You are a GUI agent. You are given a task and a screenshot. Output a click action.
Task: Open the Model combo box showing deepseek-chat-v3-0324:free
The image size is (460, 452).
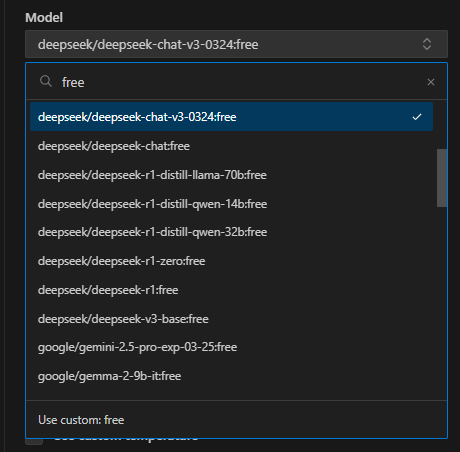pos(236,44)
